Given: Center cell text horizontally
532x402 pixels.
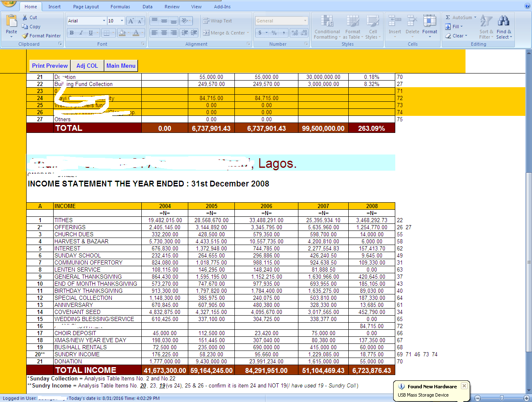Looking at the screenshot, I should pyautogui.click(x=164, y=33).
